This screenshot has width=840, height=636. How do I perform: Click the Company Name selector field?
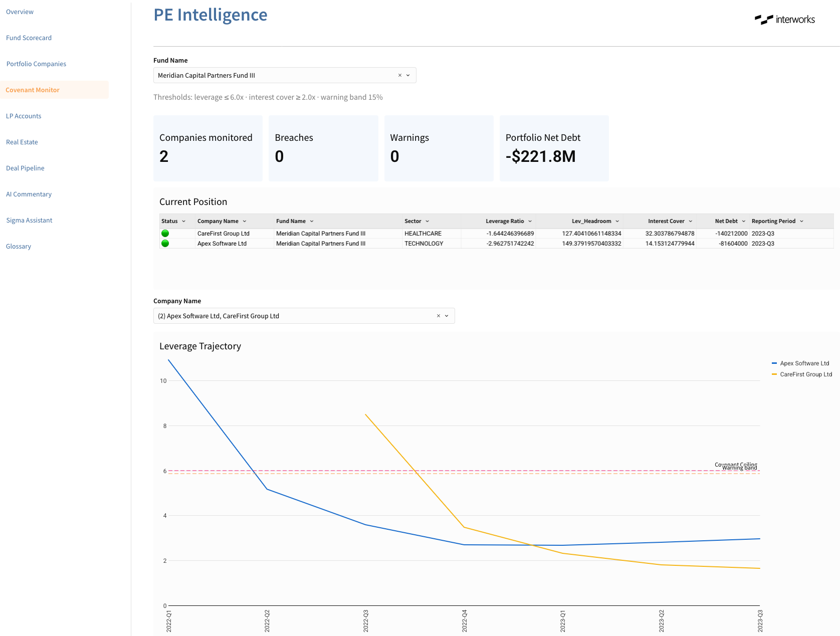(x=304, y=316)
